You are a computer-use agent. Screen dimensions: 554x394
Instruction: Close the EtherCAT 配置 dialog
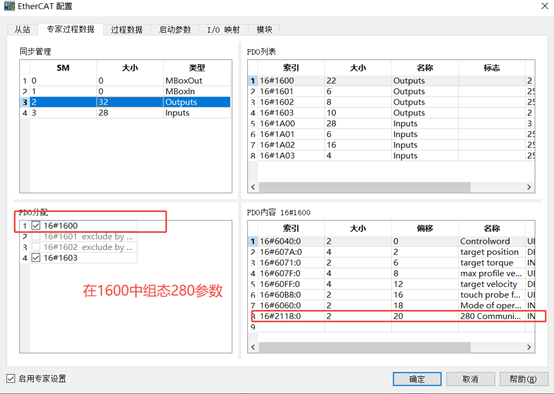[544, 6]
